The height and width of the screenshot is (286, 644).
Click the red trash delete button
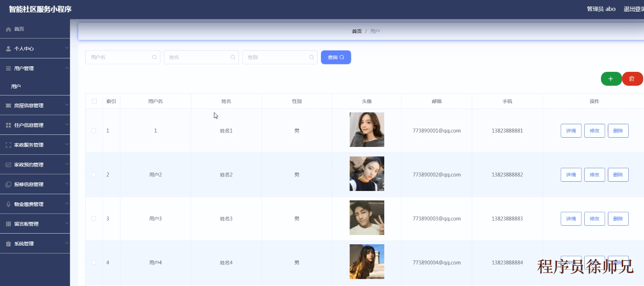[x=632, y=79]
